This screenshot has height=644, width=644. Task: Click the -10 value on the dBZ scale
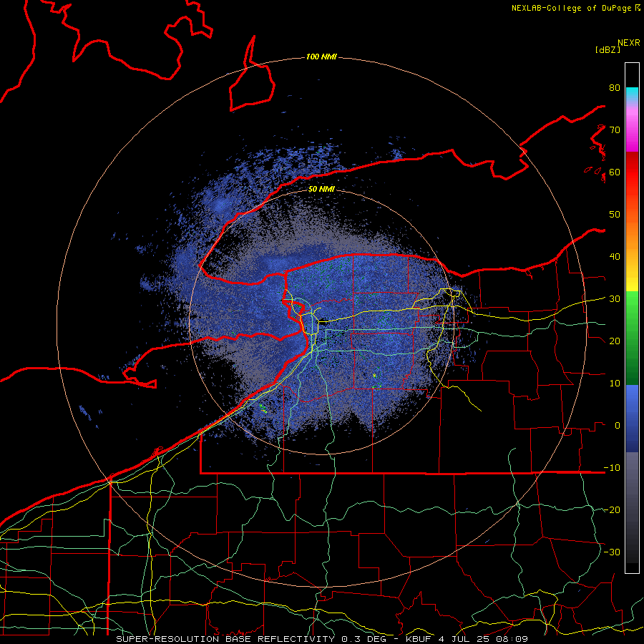coord(612,467)
